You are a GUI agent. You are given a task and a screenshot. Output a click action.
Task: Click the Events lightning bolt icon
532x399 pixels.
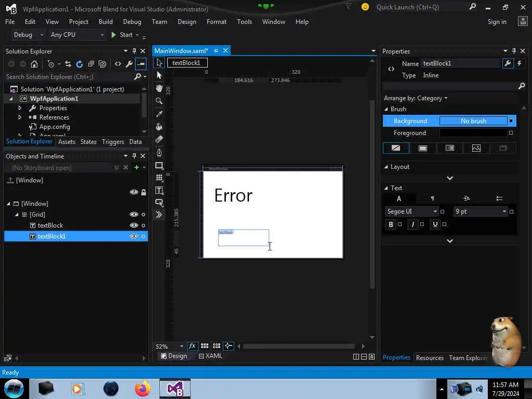pos(520,63)
